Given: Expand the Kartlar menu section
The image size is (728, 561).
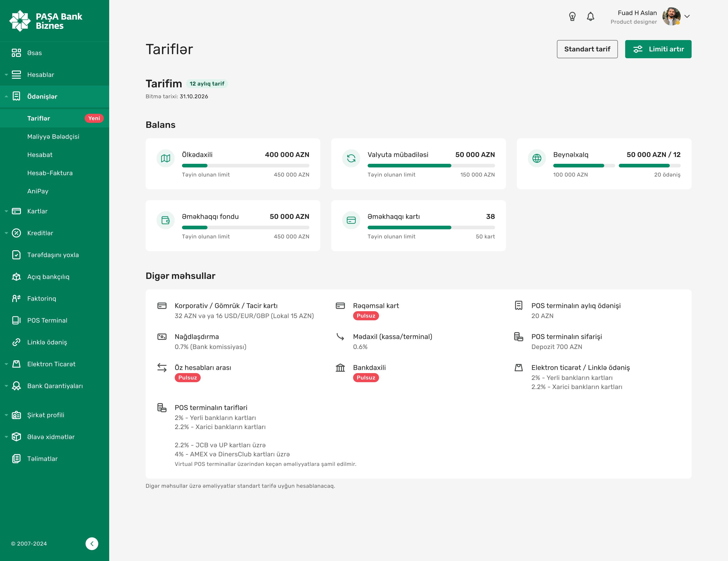Looking at the screenshot, I should [37, 211].
